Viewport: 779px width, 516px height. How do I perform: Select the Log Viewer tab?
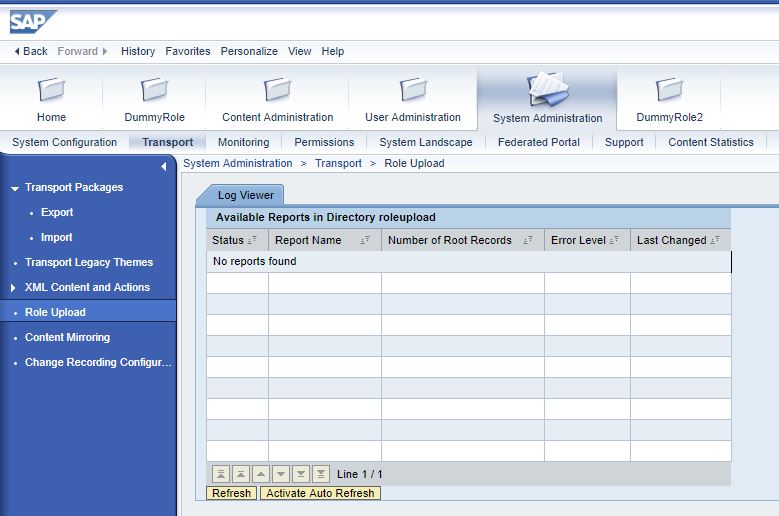click(x=245, y=195)
